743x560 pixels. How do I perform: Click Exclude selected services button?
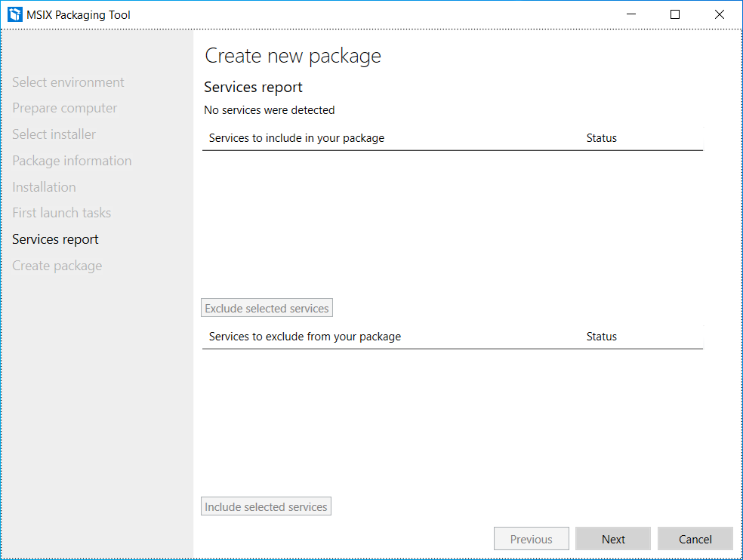(267, 308)
